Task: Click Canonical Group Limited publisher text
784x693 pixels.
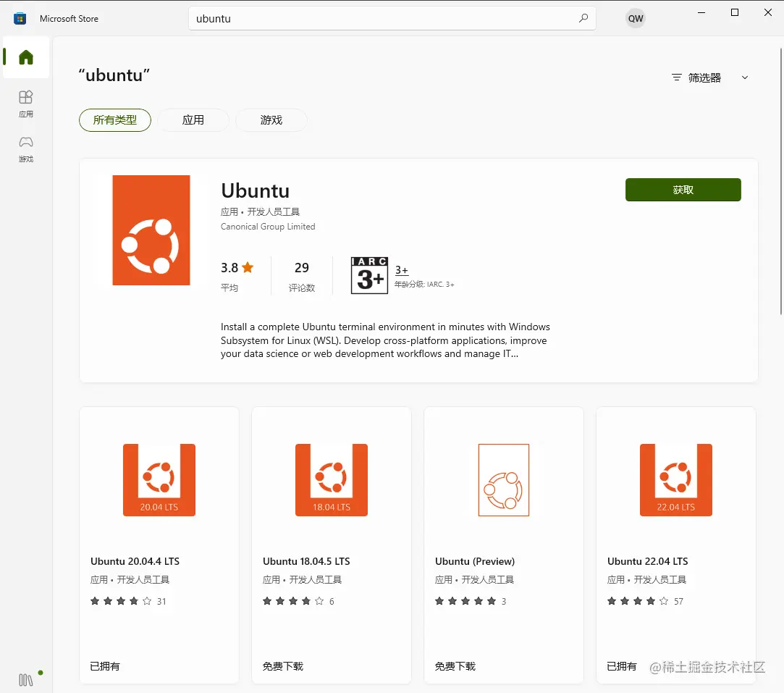Action: coord(268,227)
